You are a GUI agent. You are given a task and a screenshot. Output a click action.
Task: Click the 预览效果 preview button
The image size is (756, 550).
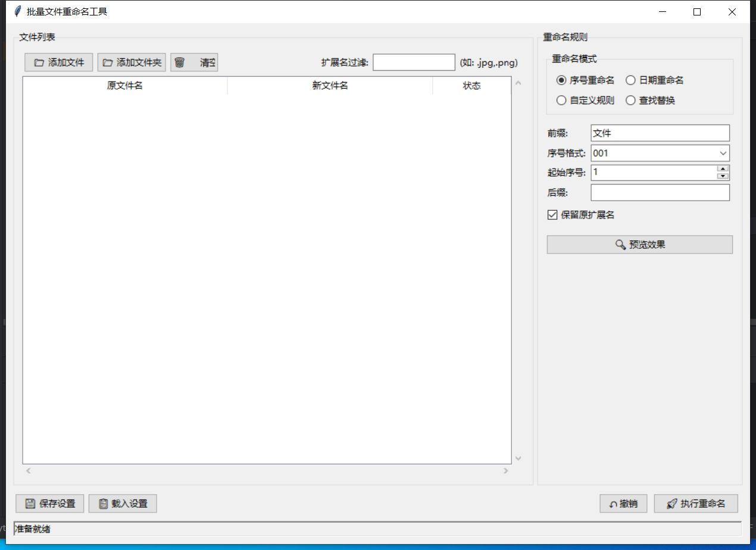(x=640, y=245)
